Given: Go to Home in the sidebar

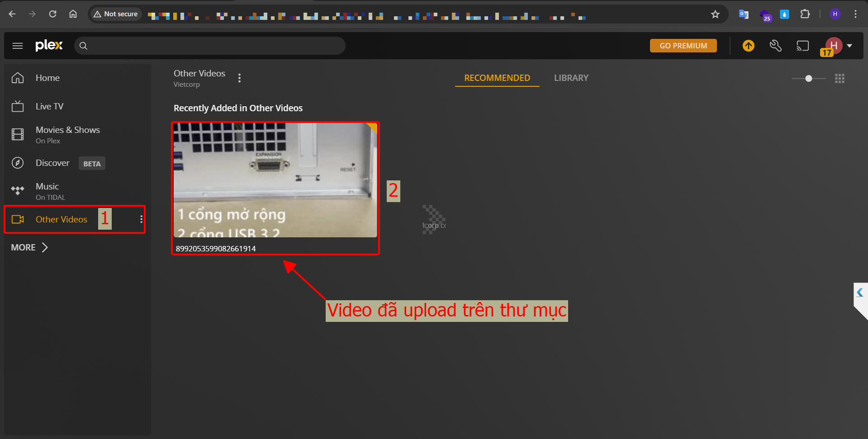Looking at the screenshot, I should pyautogui.click(x=47, y=78).
